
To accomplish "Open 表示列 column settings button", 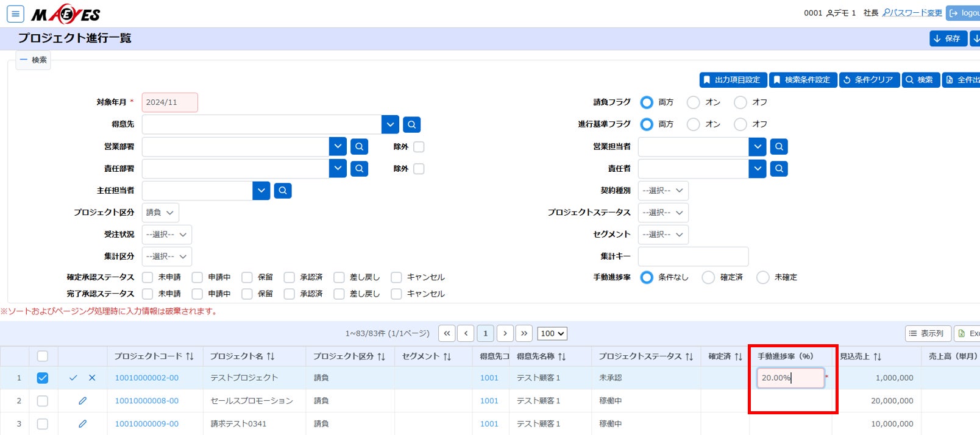I will pos(928,333).
